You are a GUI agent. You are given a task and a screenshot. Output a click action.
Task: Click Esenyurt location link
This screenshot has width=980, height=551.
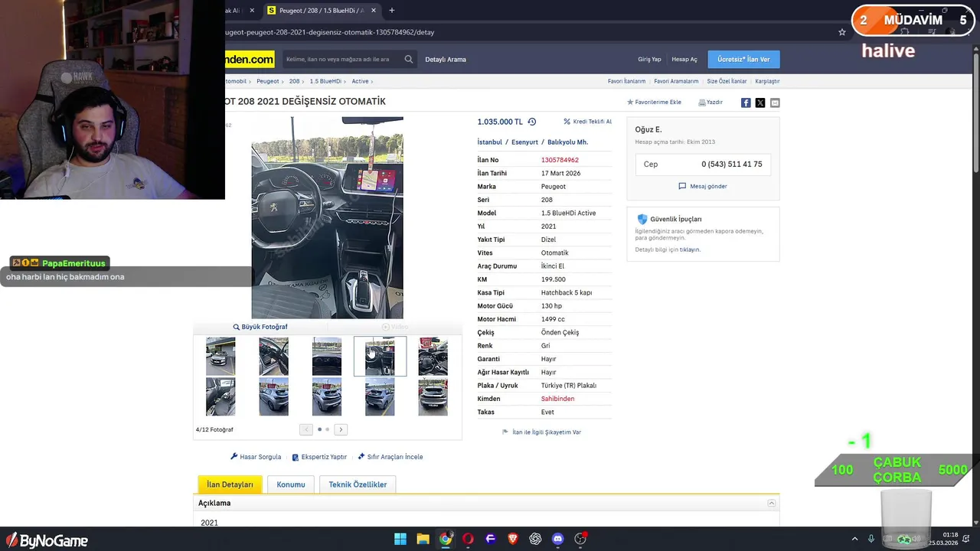coord(524,142)
